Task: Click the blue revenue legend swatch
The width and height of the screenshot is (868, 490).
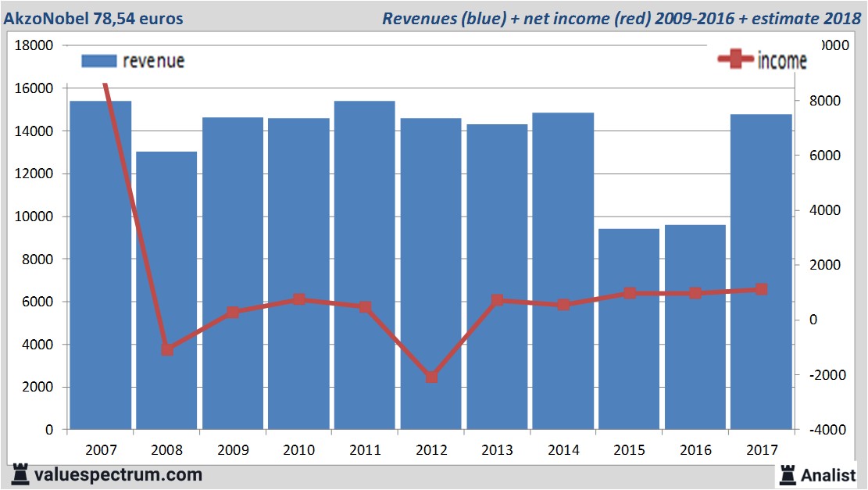Action: (x=98, y=61)
